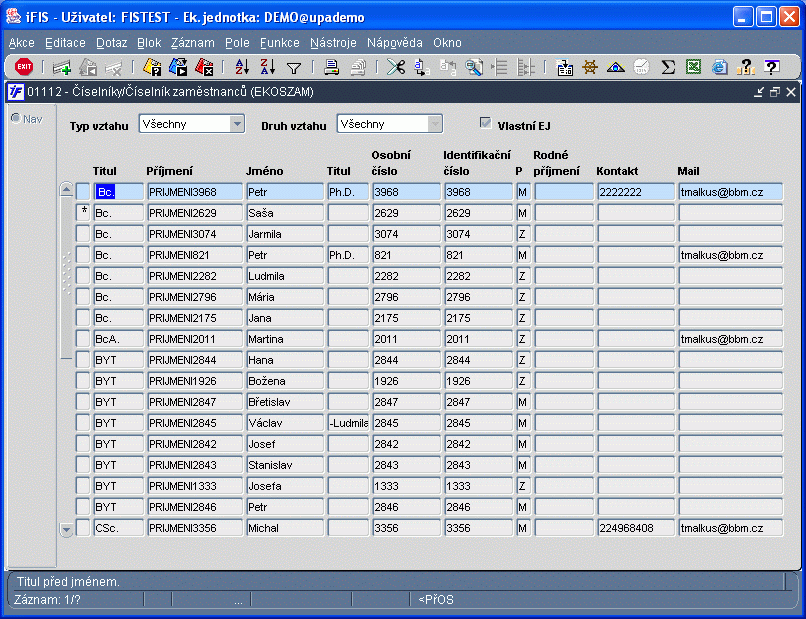The image size is (806, 619).
Task: Click the all-seeing eye triangle icon
Action: (x=616, y=67)
